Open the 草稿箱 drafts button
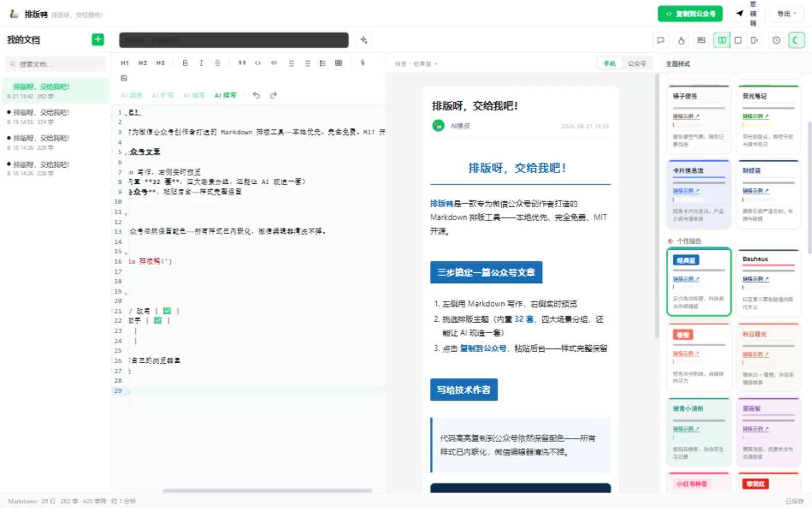Viewport: 812px width, 508px height. 746,14
